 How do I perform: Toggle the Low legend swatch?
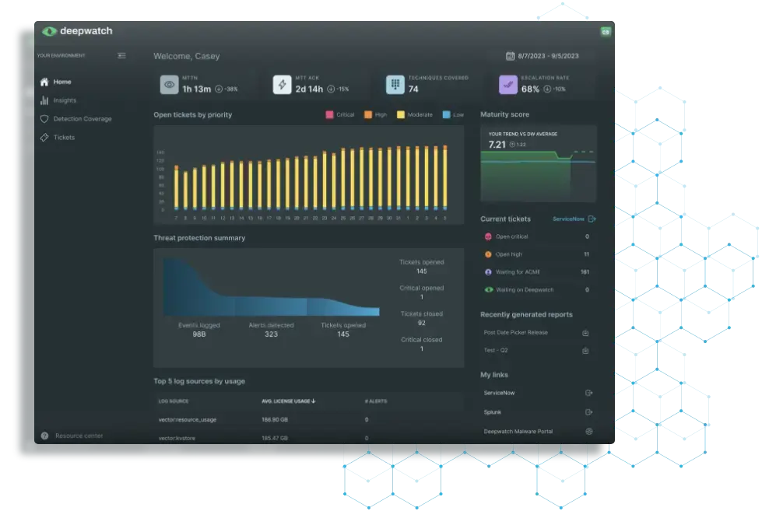click(446, 114)
